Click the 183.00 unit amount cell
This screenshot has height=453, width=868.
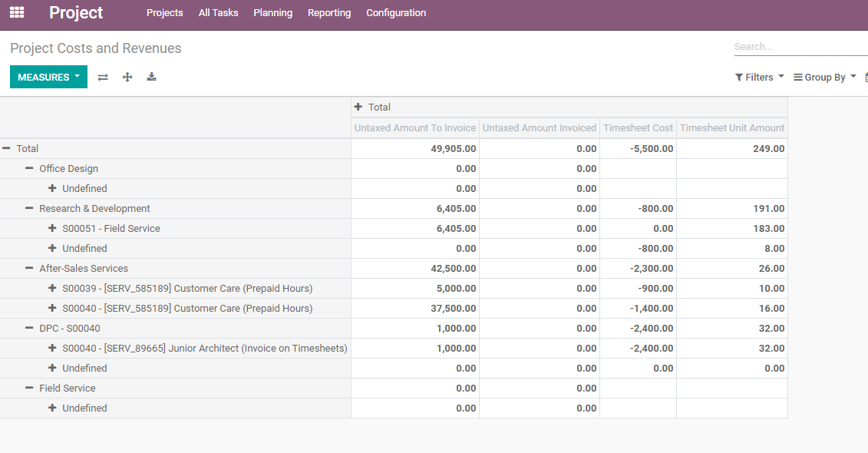point(732,228)
